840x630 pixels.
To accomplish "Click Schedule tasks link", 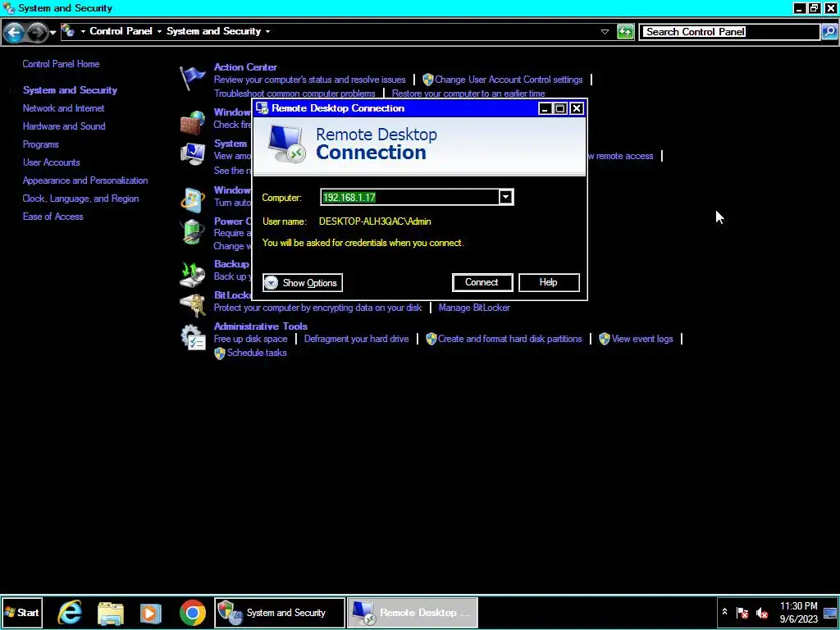I will 257,353.
